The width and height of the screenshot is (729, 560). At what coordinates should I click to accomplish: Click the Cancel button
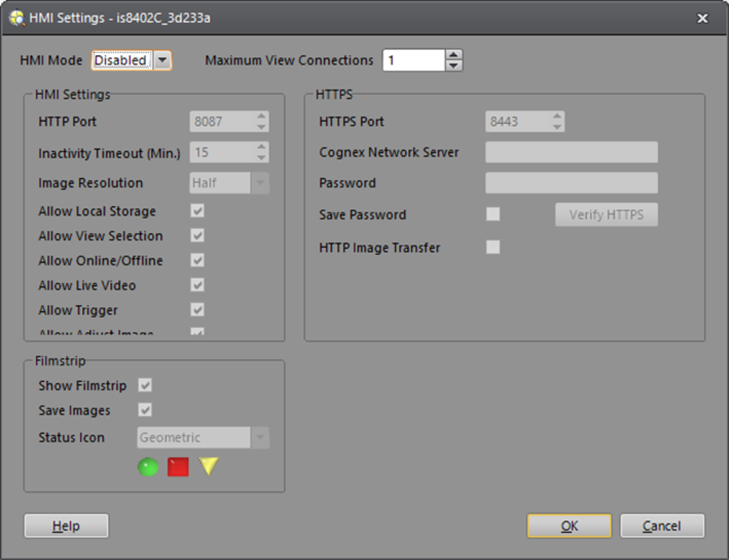point(662,526)
